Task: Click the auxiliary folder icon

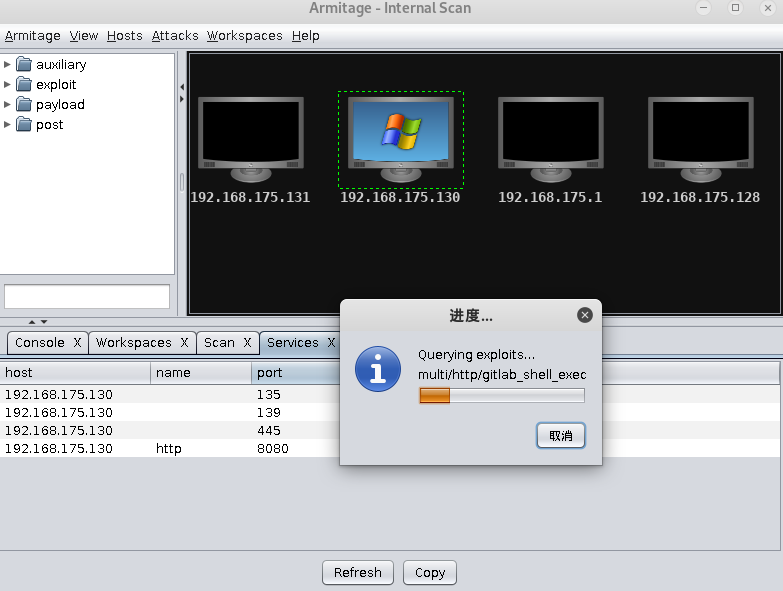Action: click(x=23, y=64)
